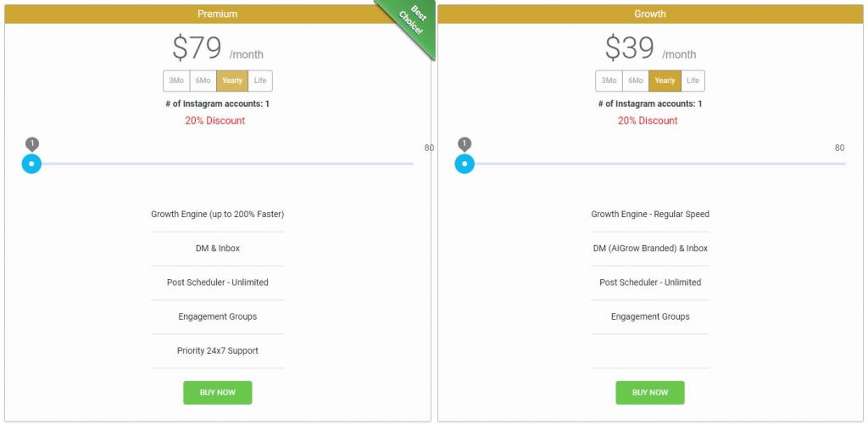The width and height of the screenshot is (868, 425).
Task: Click the Growth slider track
Action: (x=661, y=163)
